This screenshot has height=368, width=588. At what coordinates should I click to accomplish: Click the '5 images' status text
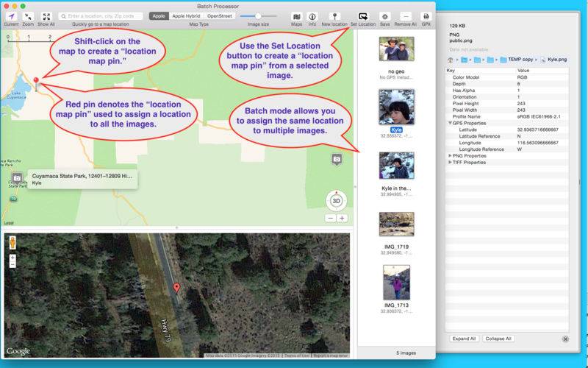406,353
